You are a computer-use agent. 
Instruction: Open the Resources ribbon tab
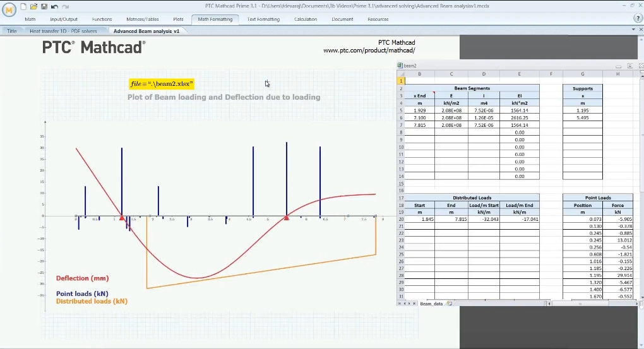click(x=378, y=20)
